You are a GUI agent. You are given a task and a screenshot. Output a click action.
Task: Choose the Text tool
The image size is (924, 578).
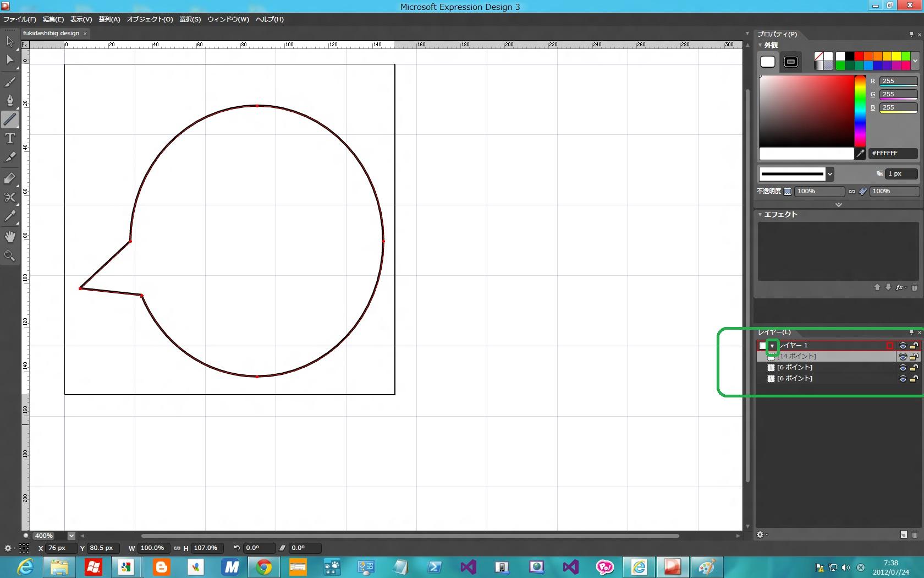coord(10,139)
